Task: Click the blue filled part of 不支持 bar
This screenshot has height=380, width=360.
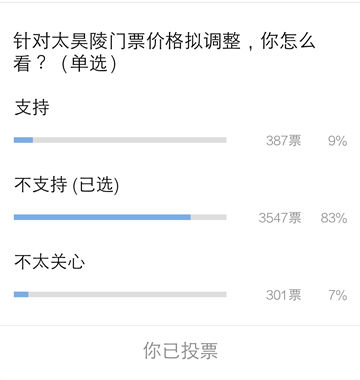Action: point(102,217)
